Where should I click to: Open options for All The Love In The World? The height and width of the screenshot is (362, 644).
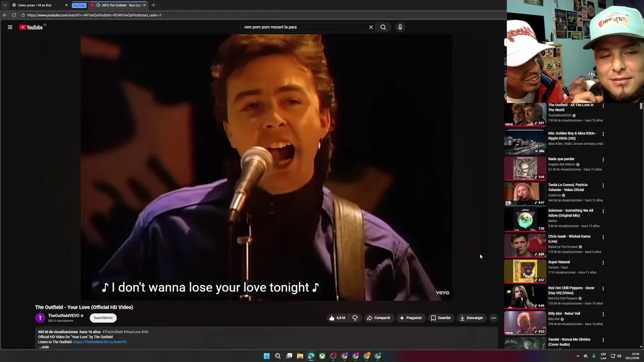pos(603,106)
